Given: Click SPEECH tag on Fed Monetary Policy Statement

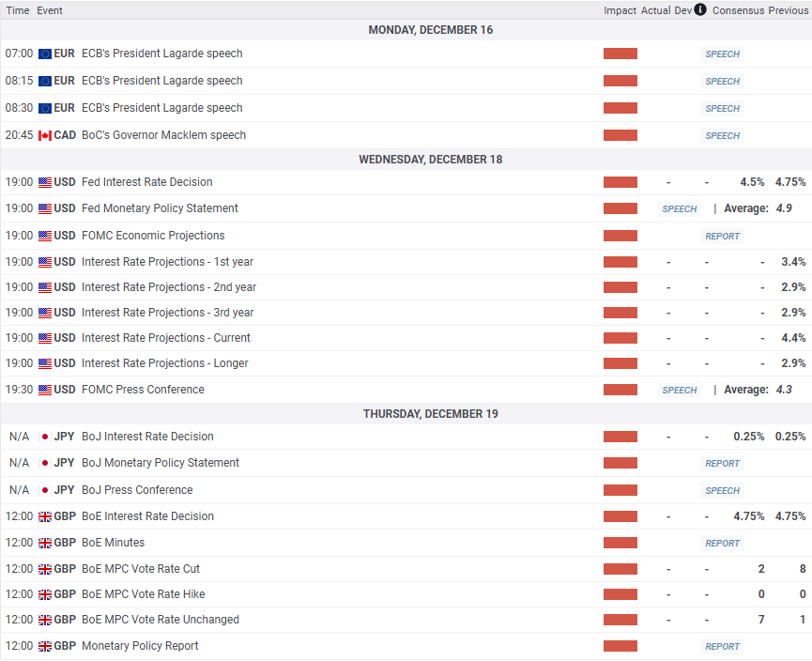Looking at the screenshot, I should (680, 208).
